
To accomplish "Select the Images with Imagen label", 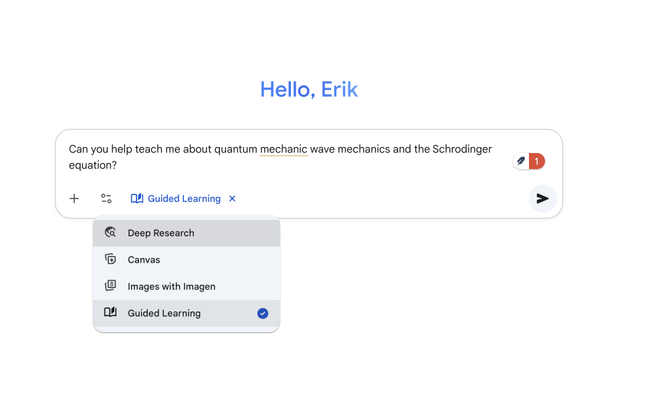I will (x=171, y=287).
